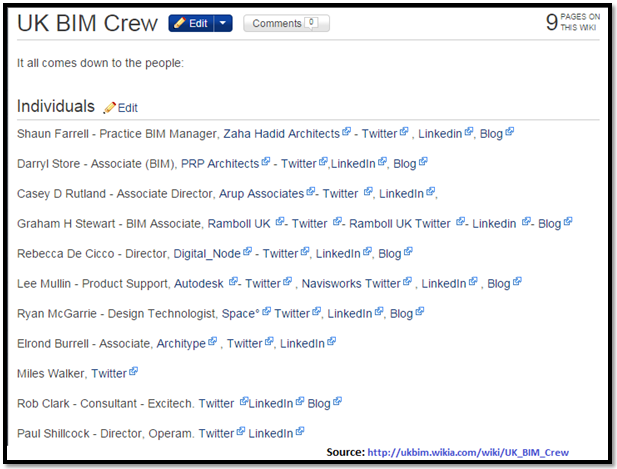The image size is (617, 469).
Task: Click the pencil icon next to Individuals
Action: point(109,108)
